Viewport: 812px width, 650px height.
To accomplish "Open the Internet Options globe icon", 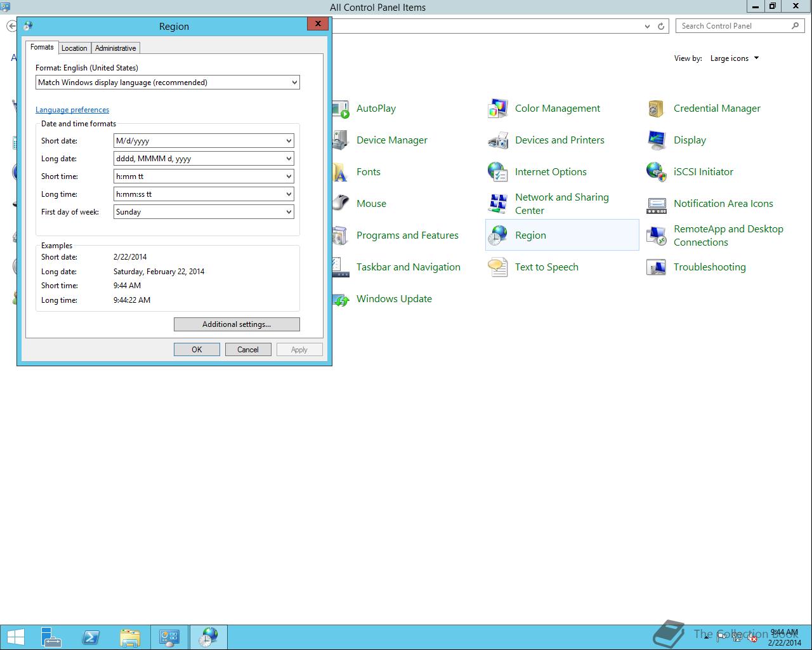I will [x=498, y=172].
